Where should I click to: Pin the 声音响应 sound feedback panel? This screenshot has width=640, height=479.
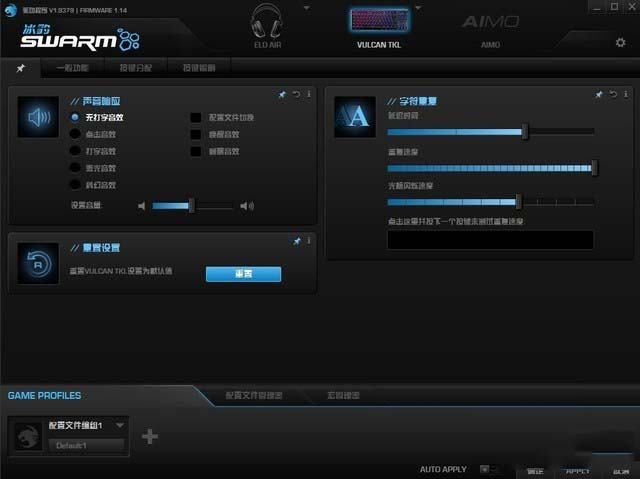click(282, 95)
